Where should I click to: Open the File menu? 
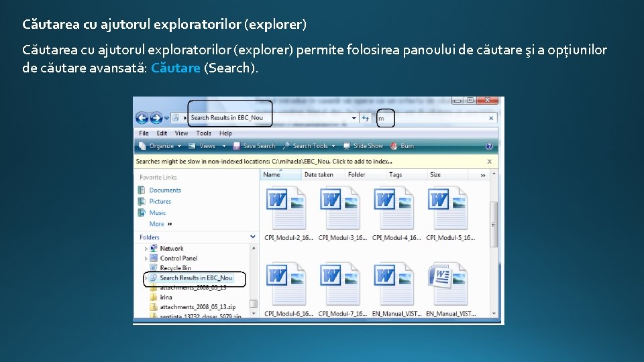(144, 133)
